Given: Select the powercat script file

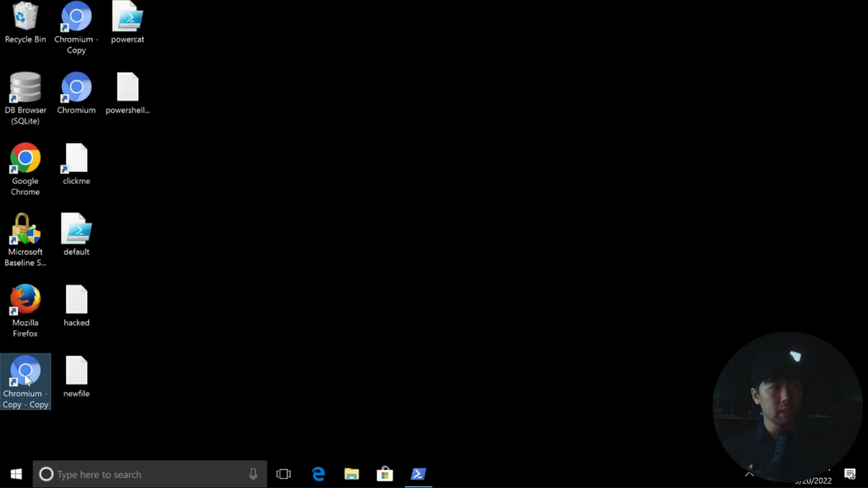Looking at the screenshot, I should click(x=127, y=23).
